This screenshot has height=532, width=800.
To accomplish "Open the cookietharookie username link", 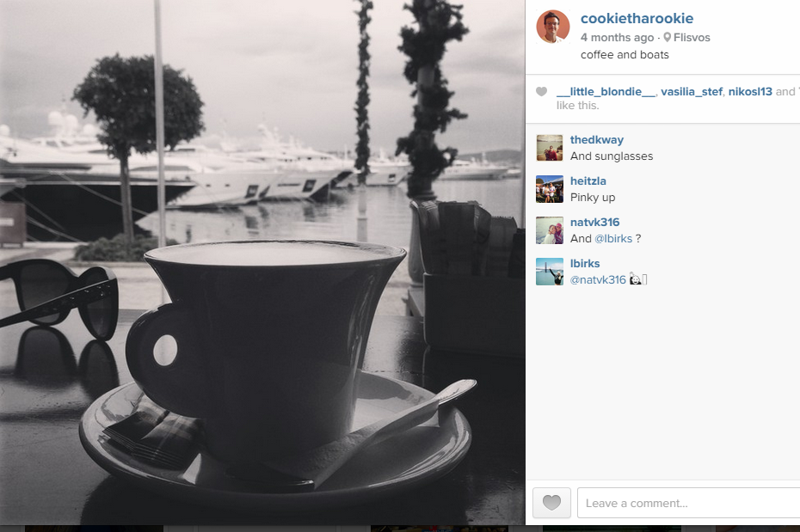I will (637, 18).
